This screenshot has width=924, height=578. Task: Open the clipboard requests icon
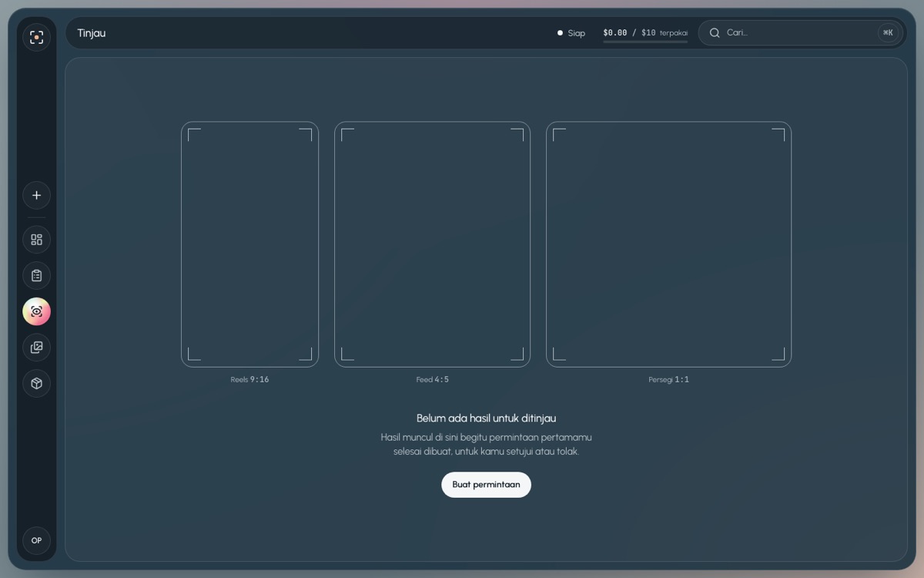pyautogui.click(x=36, y=276)
